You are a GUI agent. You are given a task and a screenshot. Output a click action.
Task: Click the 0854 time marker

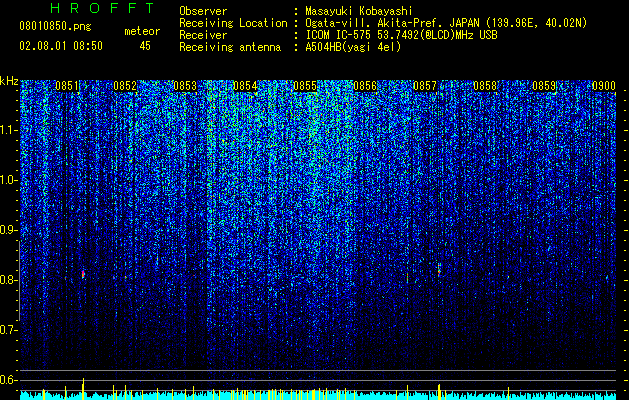click(x=245, y=86)
